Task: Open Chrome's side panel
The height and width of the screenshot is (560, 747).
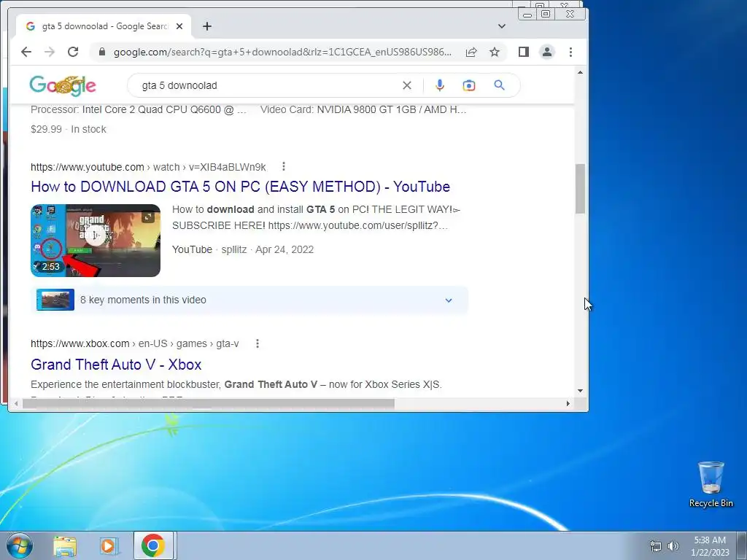Action: (x=524, y=52)
